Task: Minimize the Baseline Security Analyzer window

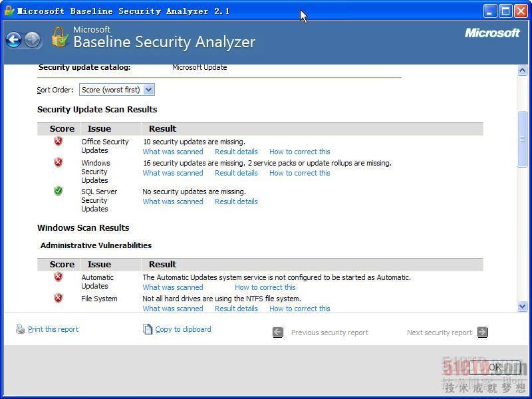Action: pyautogui.click(x=489, y=11)
